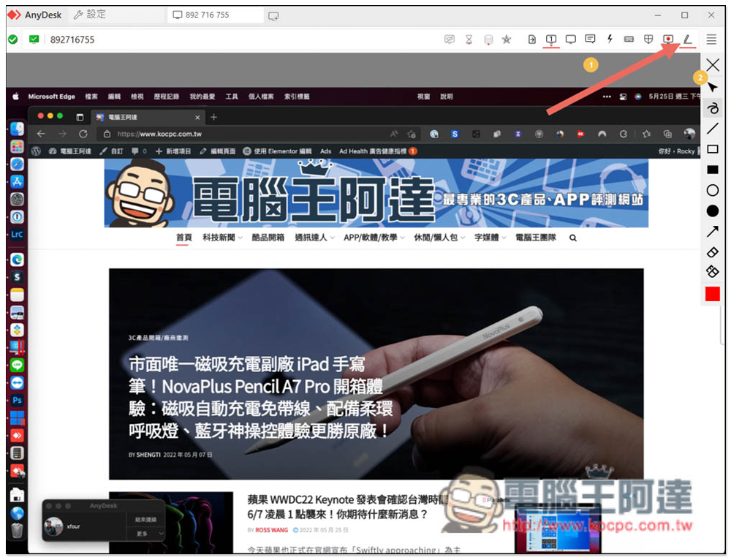Click the star favorite icon in AnyDesk toolbar

click(x=507, y=39)
